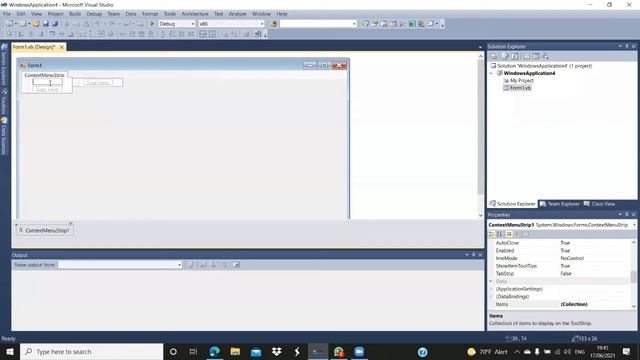Click the Refresh icon in Solution Explorer toolbar
The width and height of the screenshot is (640, 360).
tap(515, 56)
